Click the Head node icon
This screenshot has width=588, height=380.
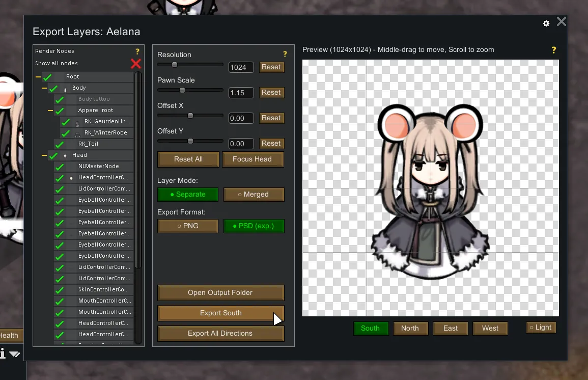click(x=65, y=155)
